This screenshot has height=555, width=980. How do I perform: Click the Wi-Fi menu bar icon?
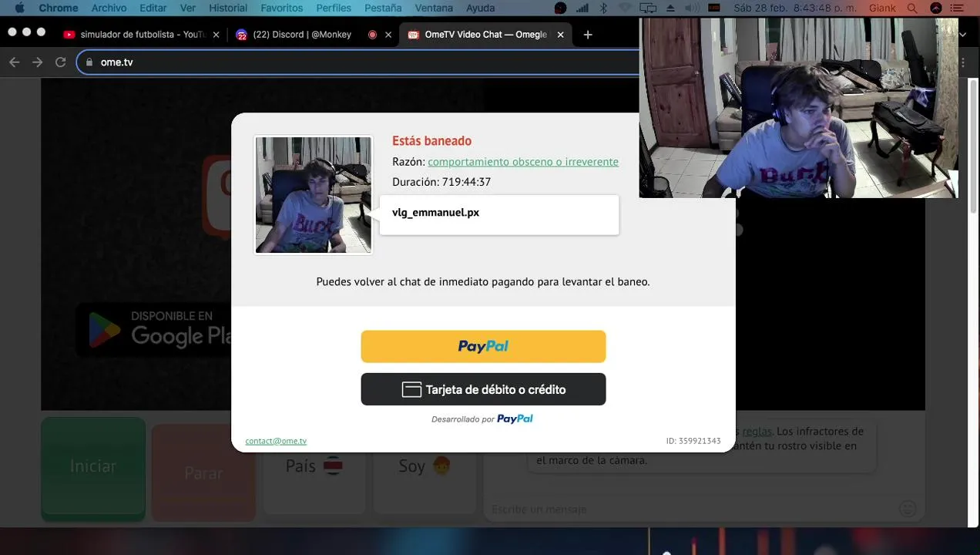coord(625,8)
